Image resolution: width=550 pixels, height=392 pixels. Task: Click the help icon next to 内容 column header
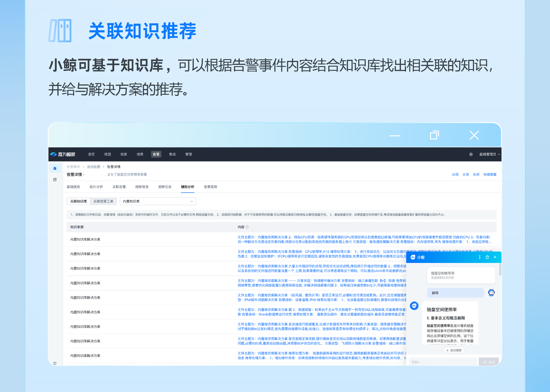point(247,227)
